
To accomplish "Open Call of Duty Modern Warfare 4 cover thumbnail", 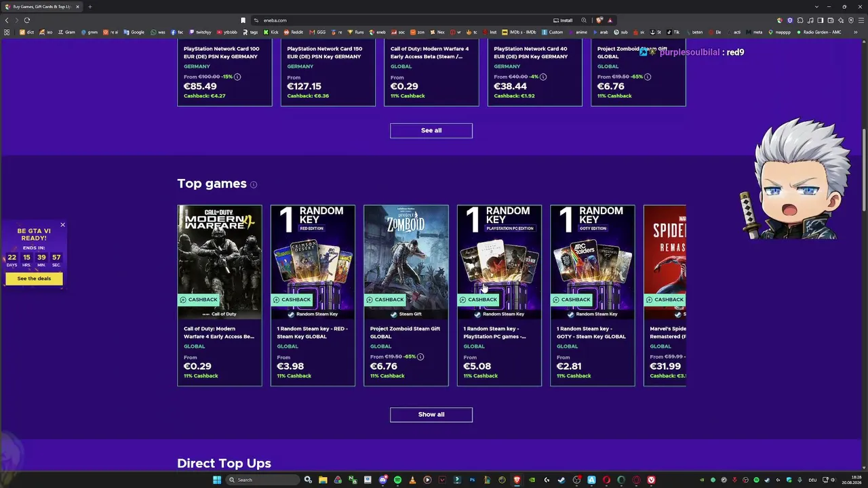I will point(220,262).
